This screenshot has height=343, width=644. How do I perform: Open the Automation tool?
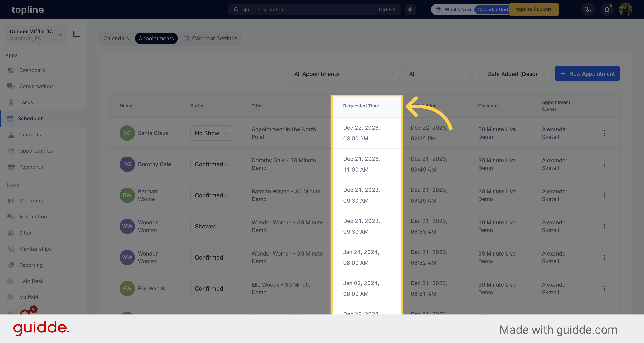pyautogui.click(x=33, y=217)
